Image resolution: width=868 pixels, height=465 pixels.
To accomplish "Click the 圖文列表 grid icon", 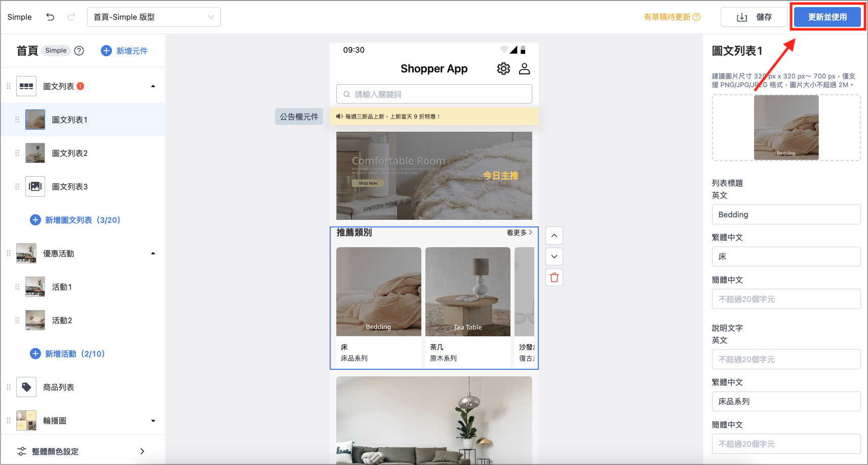I will (x=26, y=86).
